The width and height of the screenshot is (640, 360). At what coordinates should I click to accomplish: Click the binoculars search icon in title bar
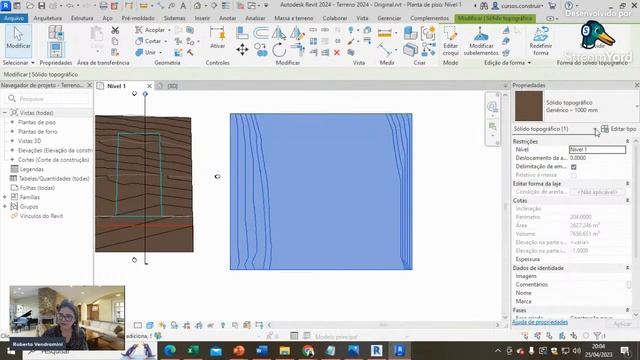[484, 6]
